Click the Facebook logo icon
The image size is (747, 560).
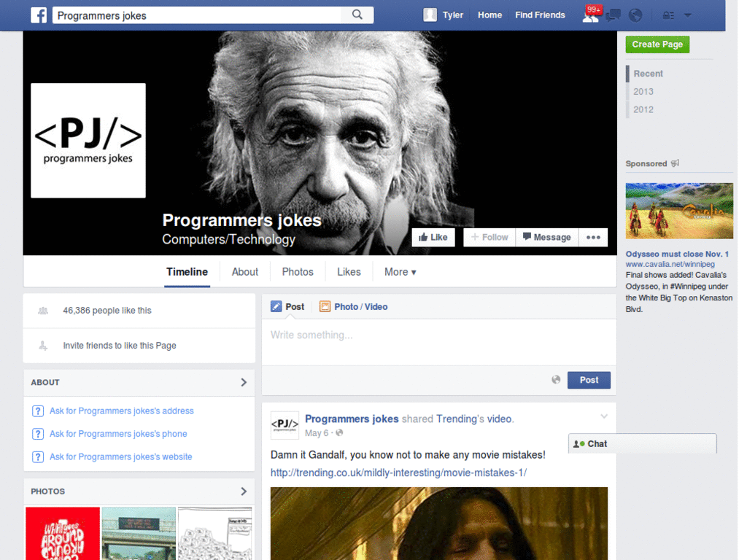coord(39,15)
